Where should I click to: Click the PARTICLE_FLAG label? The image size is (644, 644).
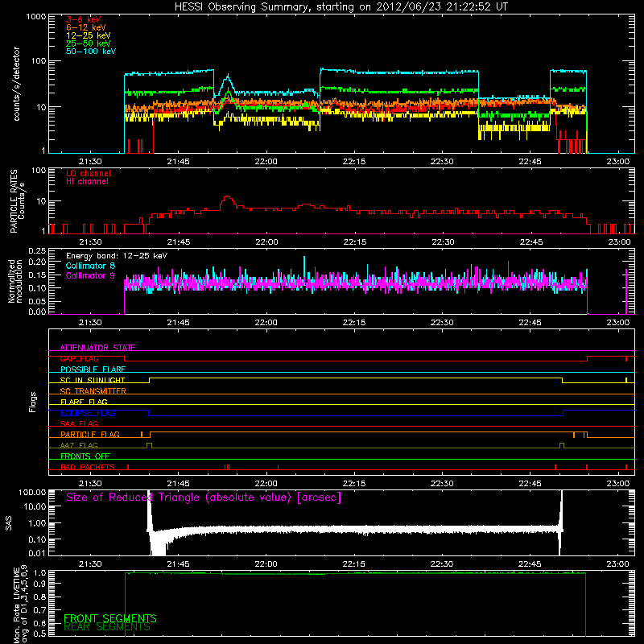(90, 435)
